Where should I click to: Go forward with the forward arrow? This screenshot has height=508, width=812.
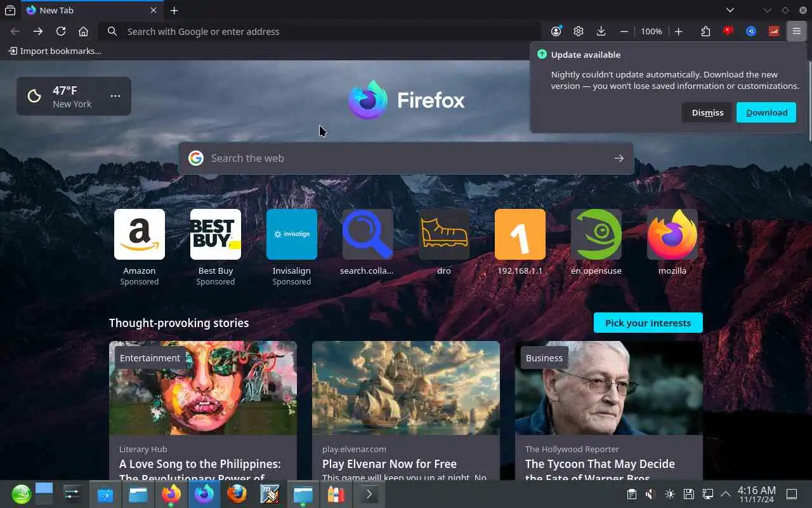[38, 31]
